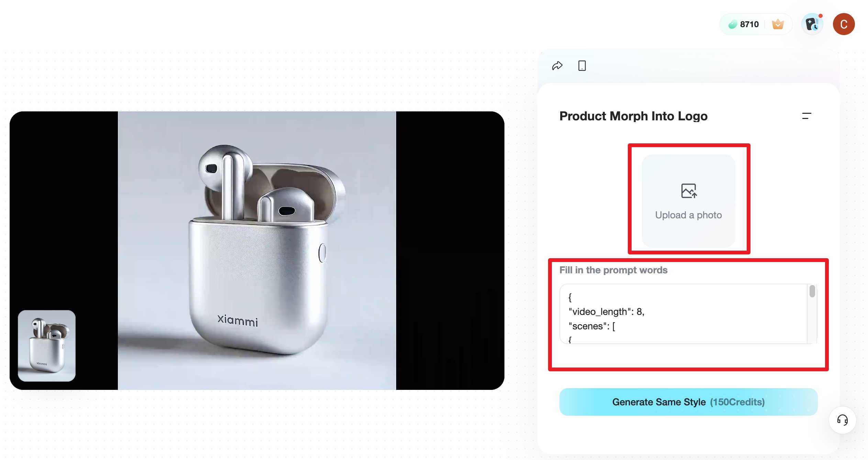Screen dimensions: 868x460
Task: Open the premium crown icon
Action: point(778,24)
